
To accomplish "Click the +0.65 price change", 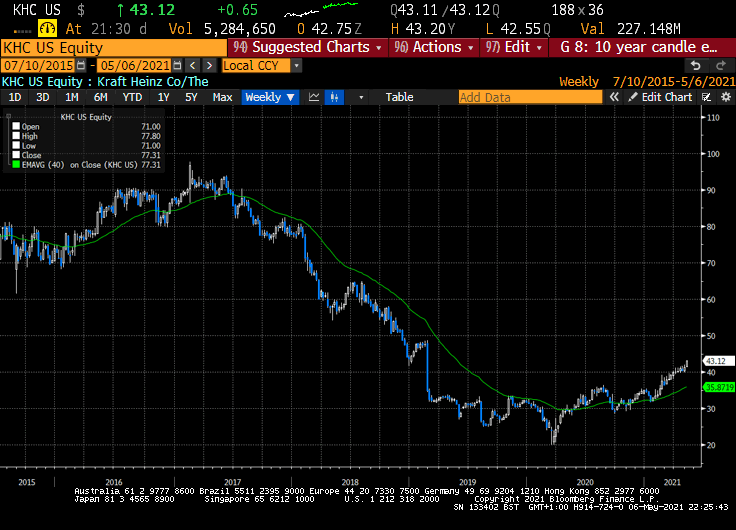I will click(x=238, y=10).
